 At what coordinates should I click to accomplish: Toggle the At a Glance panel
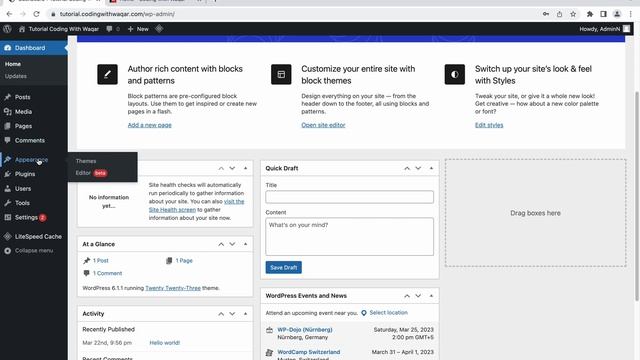coord(245,244)
